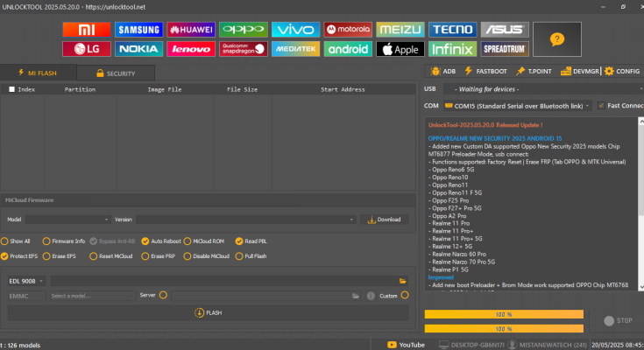Open the COM15 port dropdown

coord(518,106)
